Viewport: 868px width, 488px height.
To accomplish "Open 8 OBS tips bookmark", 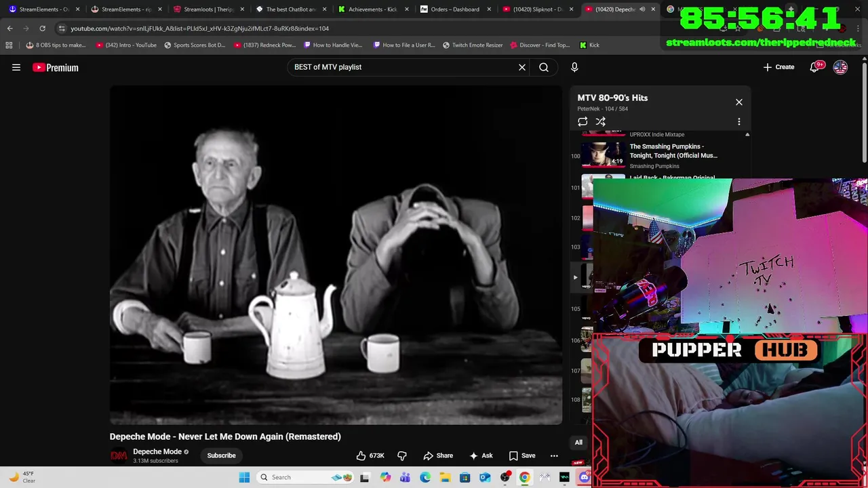I will click(x=56, y=45).
